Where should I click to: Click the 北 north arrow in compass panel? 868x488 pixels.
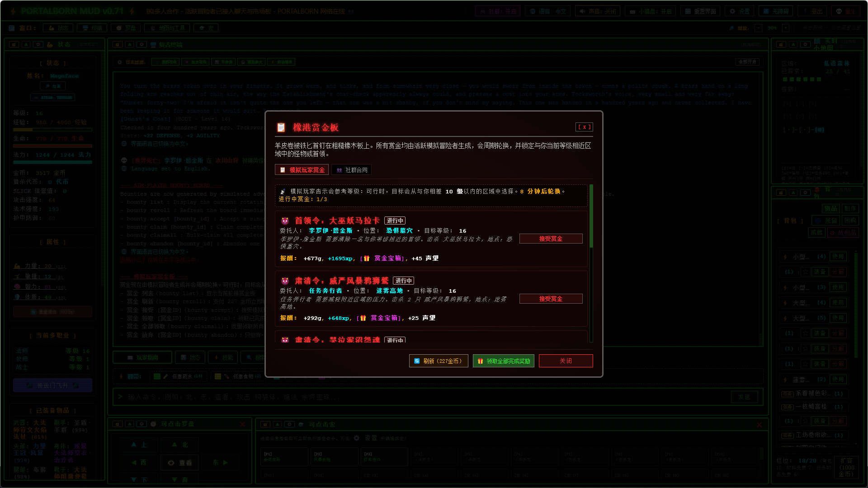(180, 445)
